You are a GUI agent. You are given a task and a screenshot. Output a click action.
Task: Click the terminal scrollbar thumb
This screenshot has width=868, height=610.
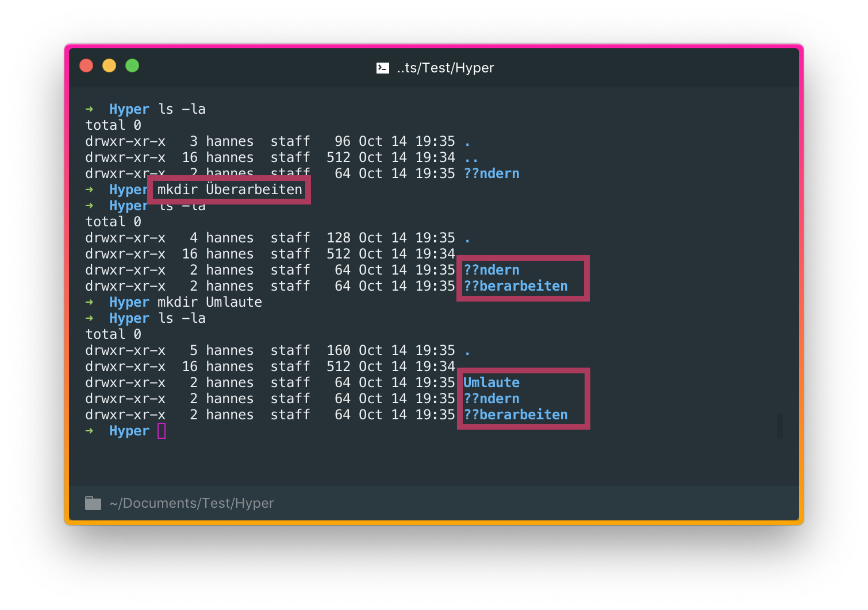(x=779, y=426)
